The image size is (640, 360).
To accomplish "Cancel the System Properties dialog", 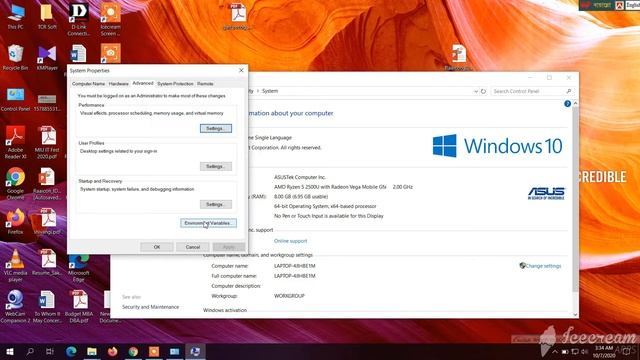I will (193, 247).
